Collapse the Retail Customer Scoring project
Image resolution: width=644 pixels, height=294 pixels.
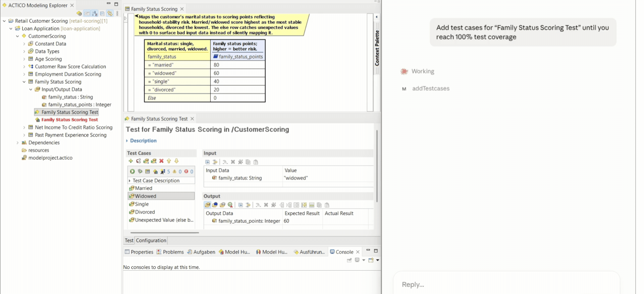point(4,21)
